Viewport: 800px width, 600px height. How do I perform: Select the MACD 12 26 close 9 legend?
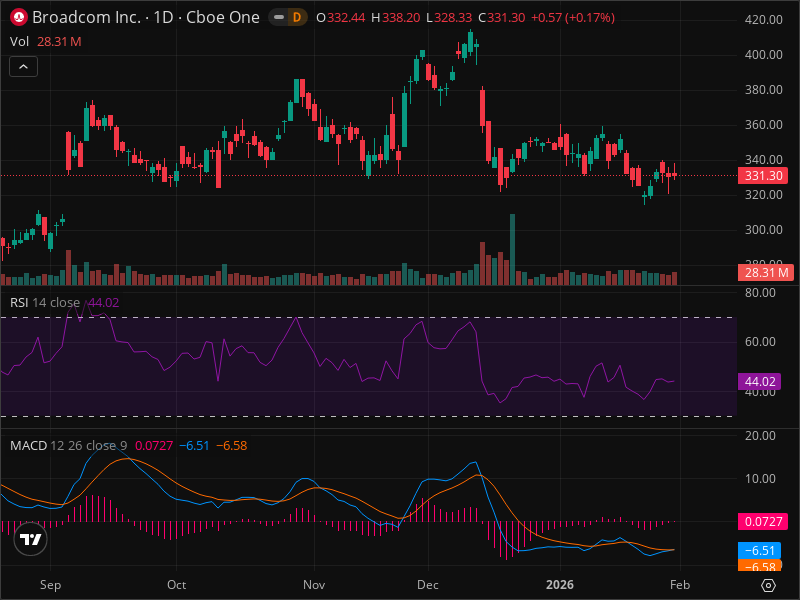click(68, 445)
